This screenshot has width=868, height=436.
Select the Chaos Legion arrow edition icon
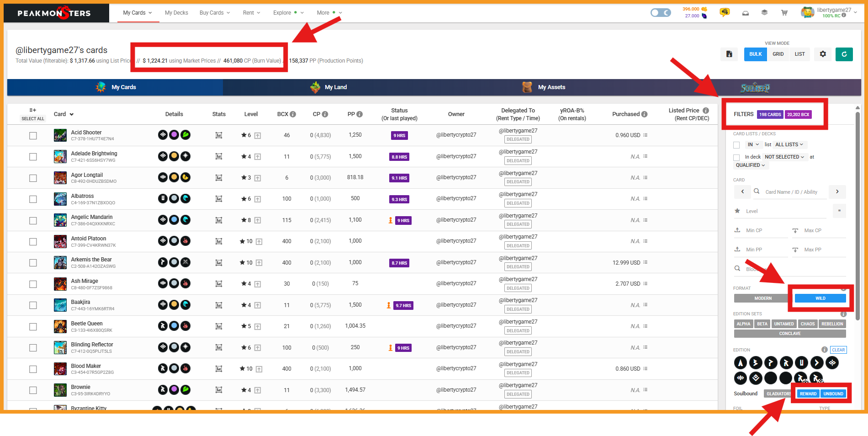(817, 363)
